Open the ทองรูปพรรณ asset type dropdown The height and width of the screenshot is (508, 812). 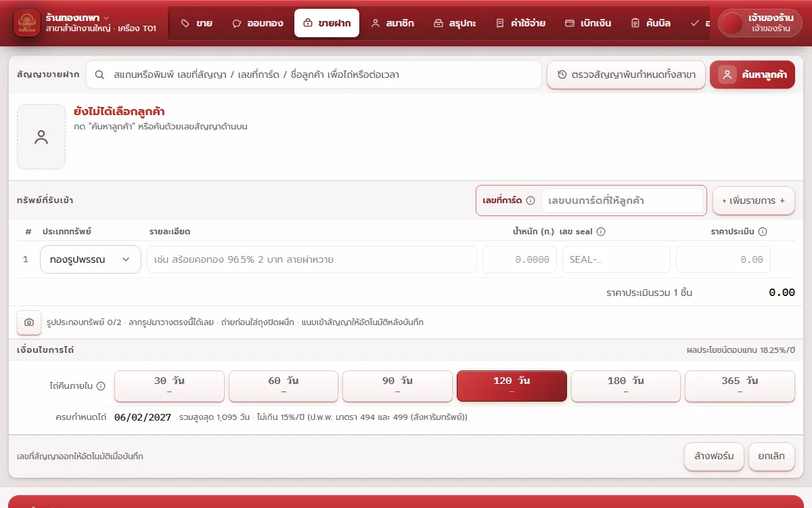click(x=91, y=259)
